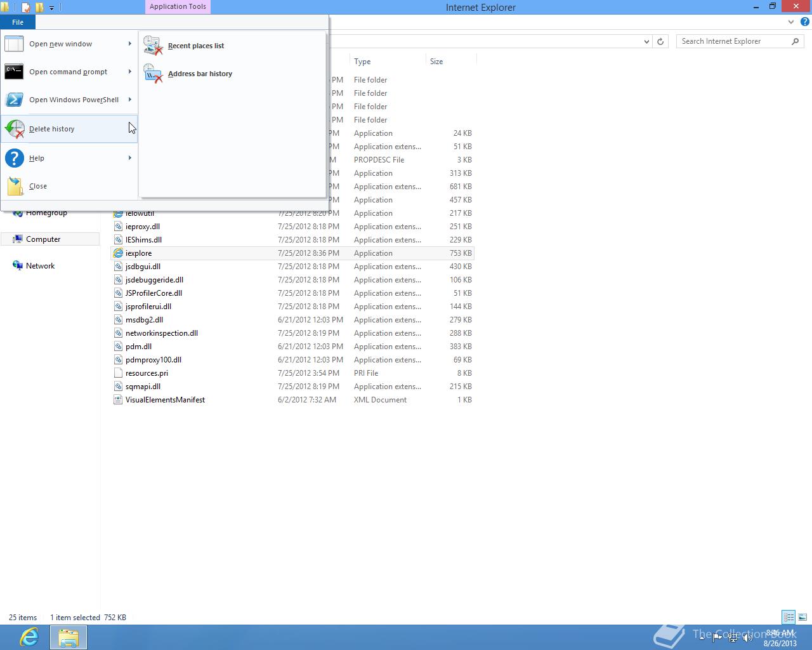Choose Open command prompt menu entry
812x650 pixels.
(x=69, y=72)
